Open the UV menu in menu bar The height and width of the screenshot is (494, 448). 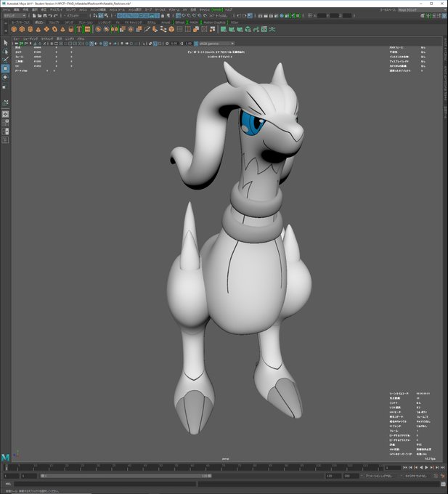click(x=185, y=9)
